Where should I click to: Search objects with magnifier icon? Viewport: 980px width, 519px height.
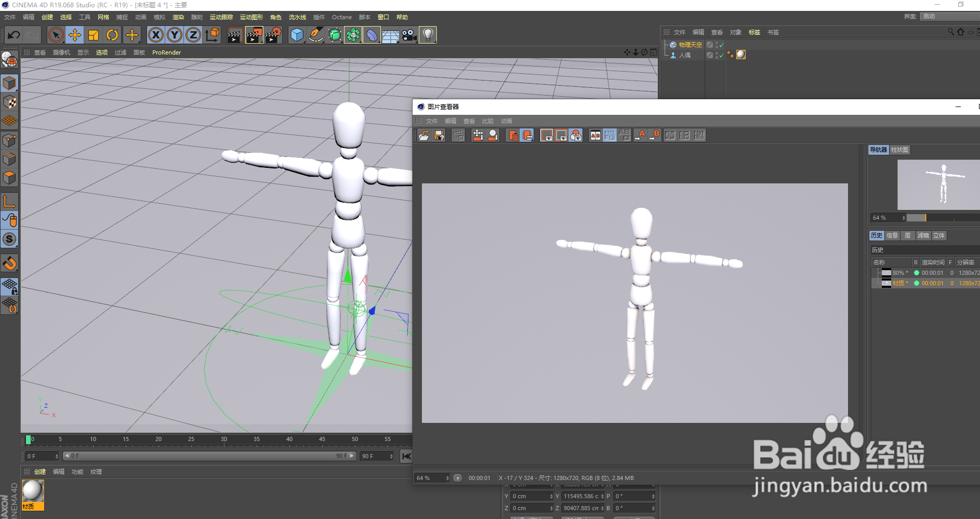coord(950,32)
